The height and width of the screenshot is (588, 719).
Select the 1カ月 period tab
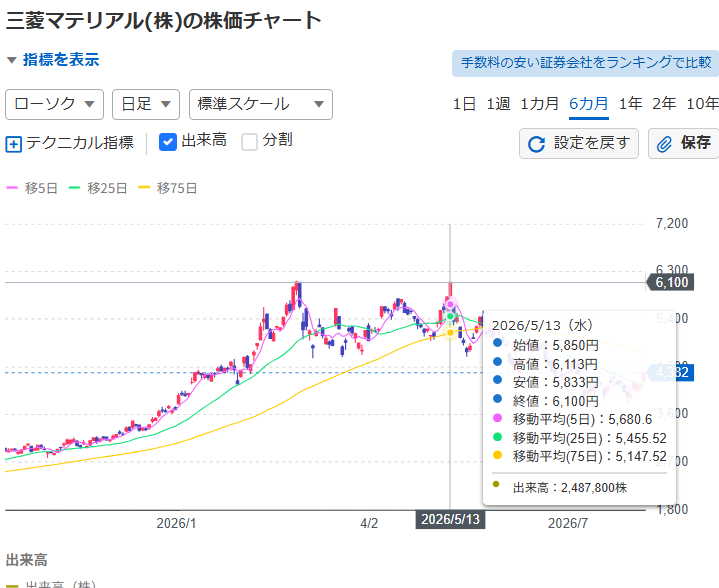(x=539, y=104)
